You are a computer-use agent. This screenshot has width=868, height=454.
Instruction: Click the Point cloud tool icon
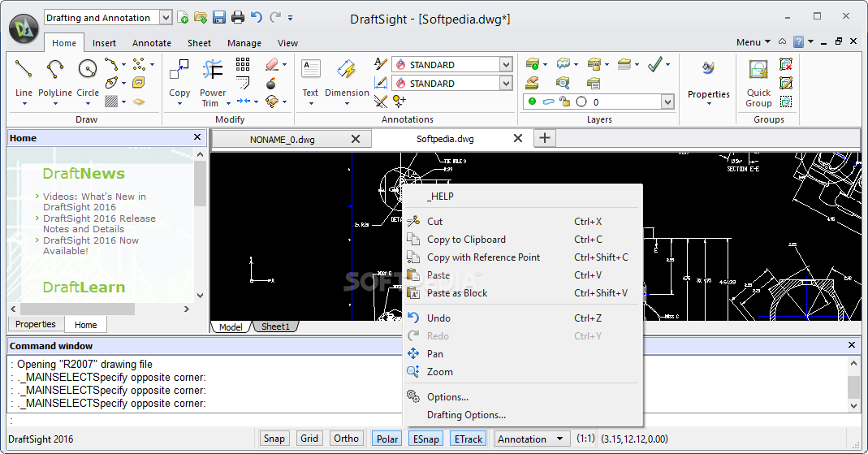139,64
